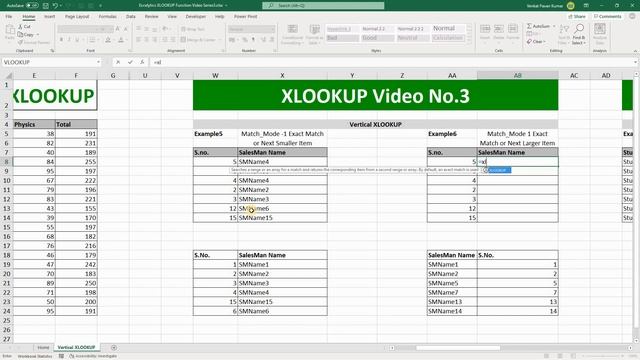Open the Name Box dropdown arrow

point(98,62)
